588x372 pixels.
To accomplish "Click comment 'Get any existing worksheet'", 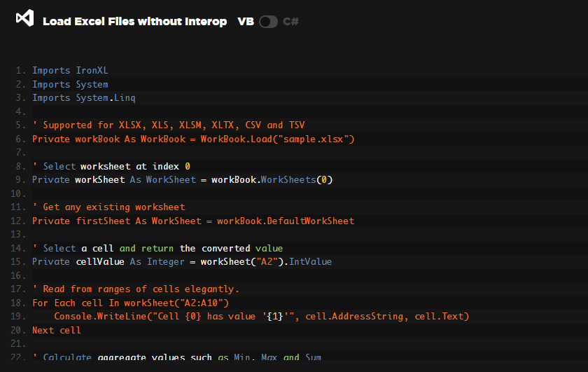I will 108,207.
